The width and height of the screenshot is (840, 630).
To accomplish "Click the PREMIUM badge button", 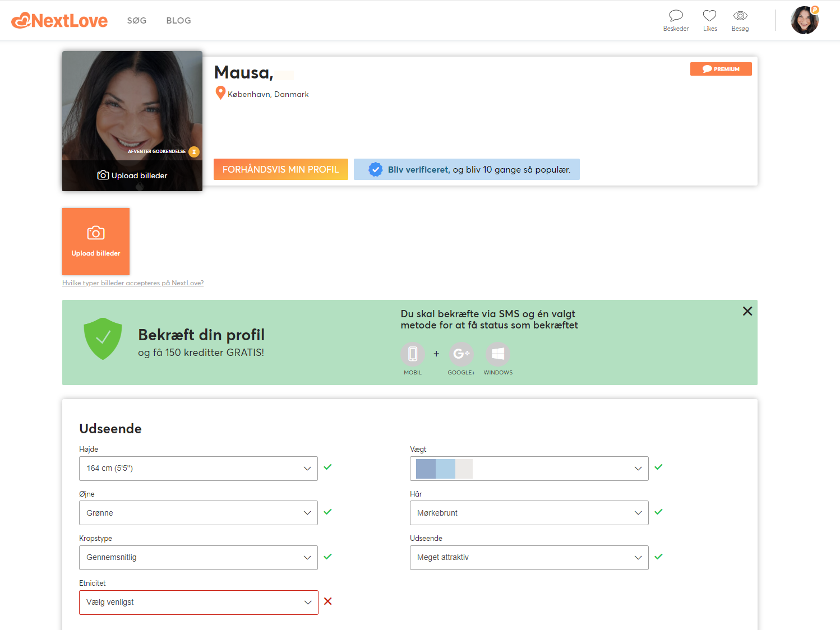I will pos(721,69).
